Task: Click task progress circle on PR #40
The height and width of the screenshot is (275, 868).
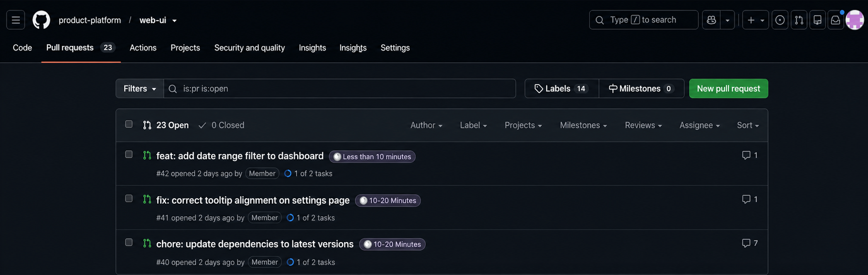Action: pyautogui.click(x=290, y=262)
